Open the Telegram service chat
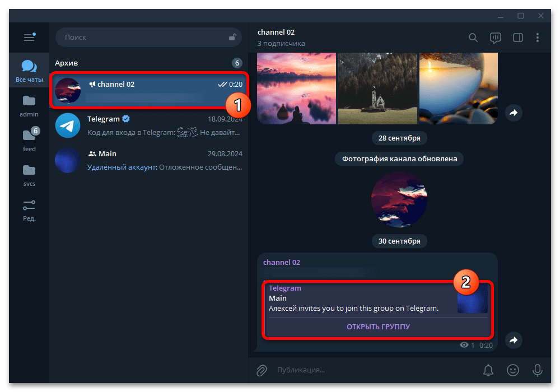Screen dimensions: 560x392 (x=148, y=125)
